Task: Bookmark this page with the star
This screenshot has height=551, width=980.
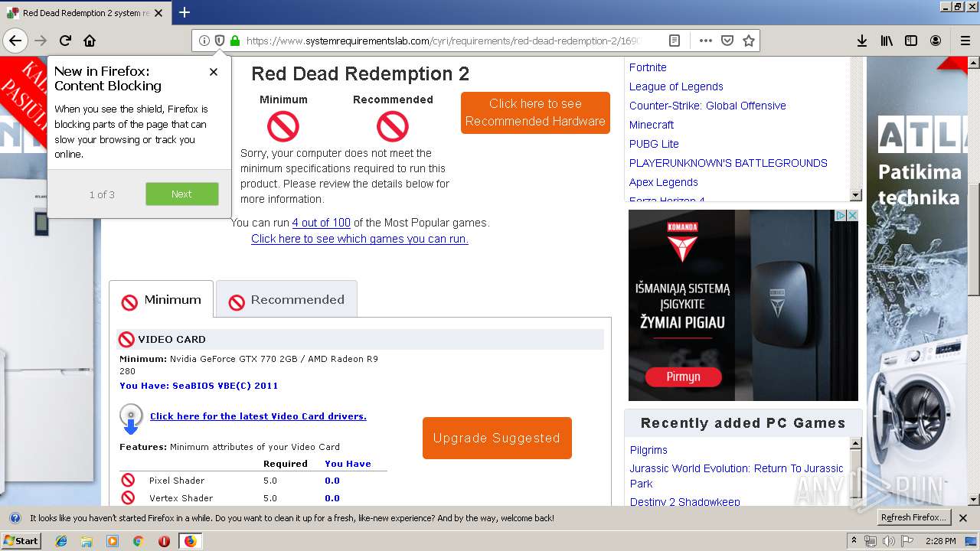Action: click(749, 41)
